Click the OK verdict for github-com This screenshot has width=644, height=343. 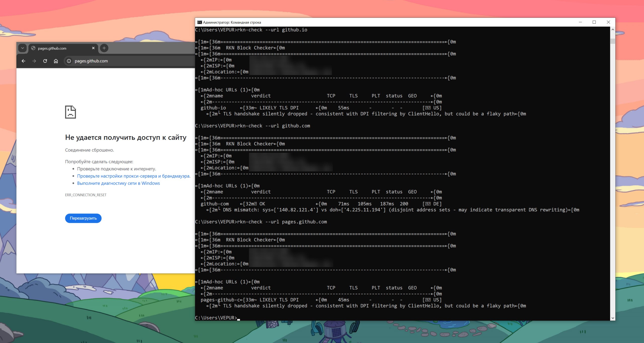(262, 204)
